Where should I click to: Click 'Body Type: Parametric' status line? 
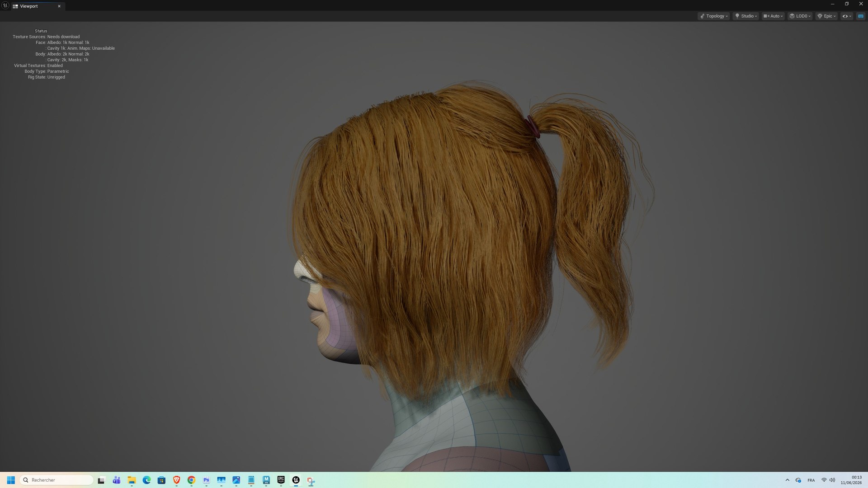click(47, 71)
